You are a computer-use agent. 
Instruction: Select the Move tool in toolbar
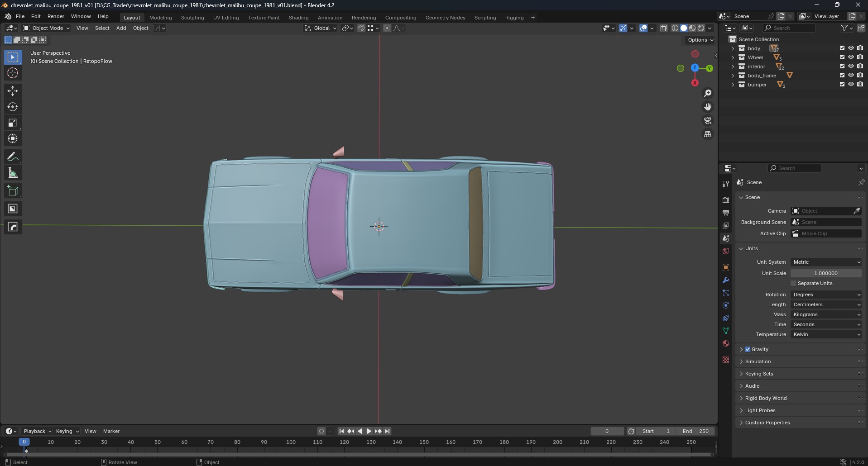pyautogui.click(x=13, y=91)
